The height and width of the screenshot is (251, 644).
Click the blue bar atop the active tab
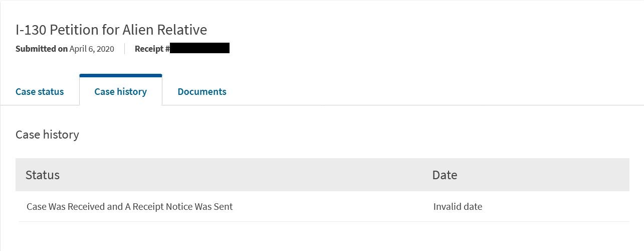coord(120,75)
